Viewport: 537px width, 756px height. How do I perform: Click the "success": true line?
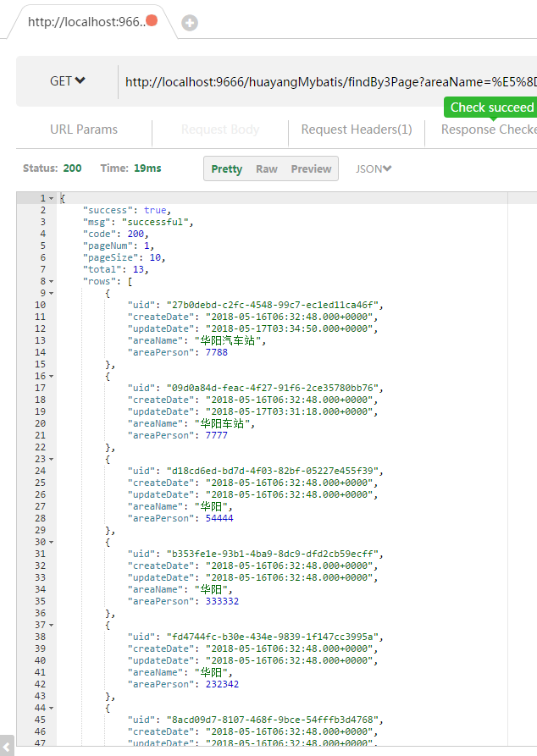click(127, 210)
